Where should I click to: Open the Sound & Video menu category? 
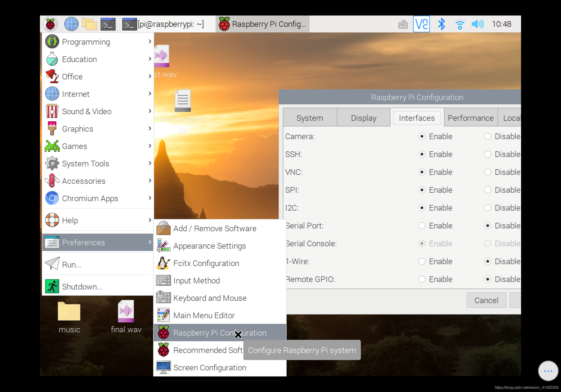[x=98, y=111]
